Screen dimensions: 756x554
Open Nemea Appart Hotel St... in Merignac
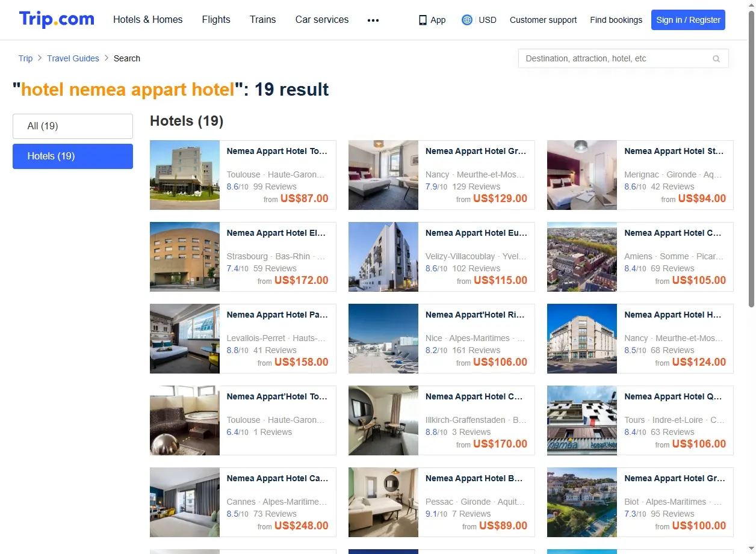(x=674, y=151)
